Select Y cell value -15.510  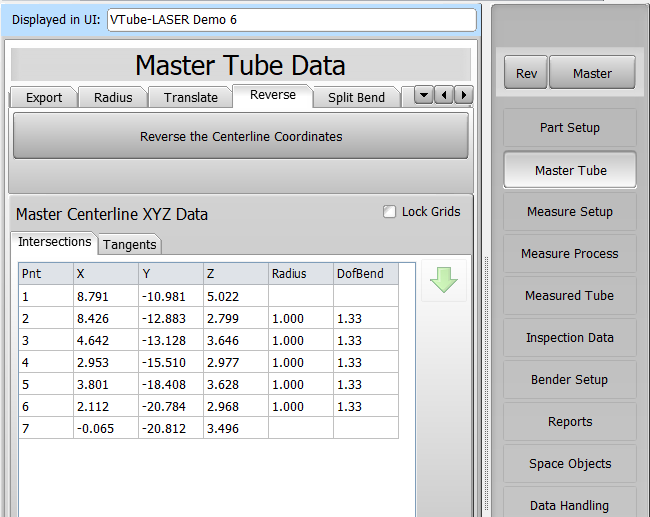click(171, 362)
